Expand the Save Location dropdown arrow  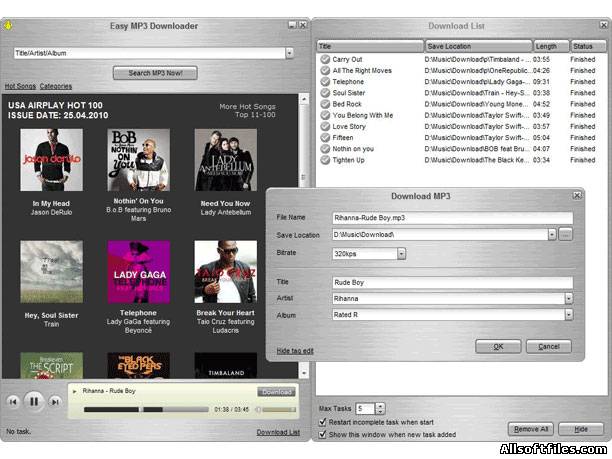[552, 235]
